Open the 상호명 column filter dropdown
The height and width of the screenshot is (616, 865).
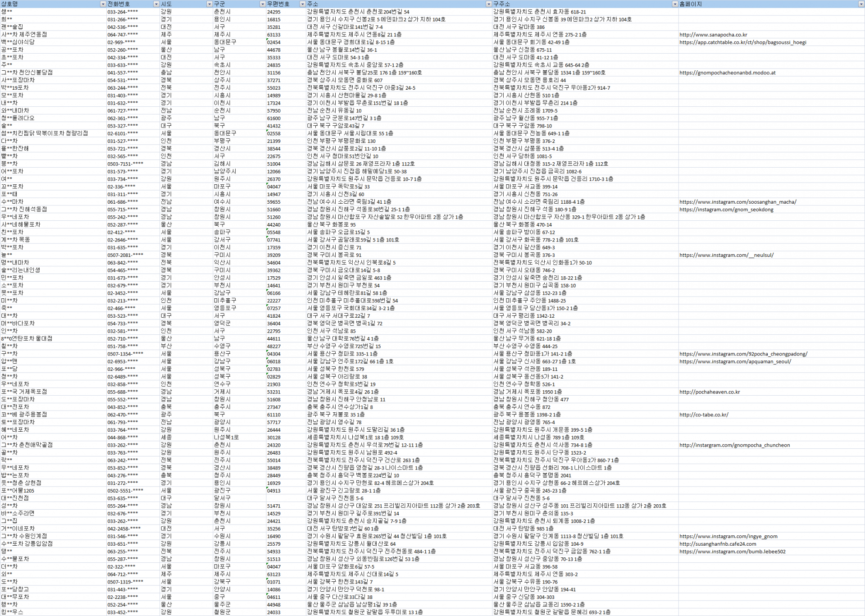click(103, 4)
